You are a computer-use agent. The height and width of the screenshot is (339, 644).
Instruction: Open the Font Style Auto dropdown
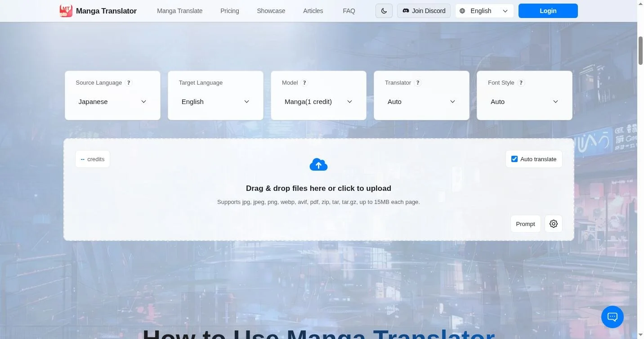tap(524, 102)
